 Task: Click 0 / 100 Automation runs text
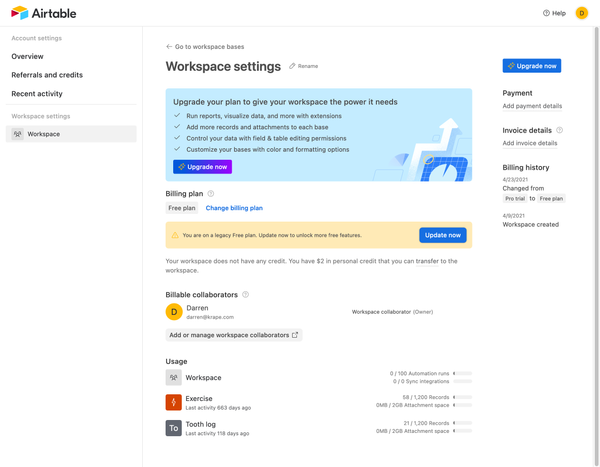420,373
